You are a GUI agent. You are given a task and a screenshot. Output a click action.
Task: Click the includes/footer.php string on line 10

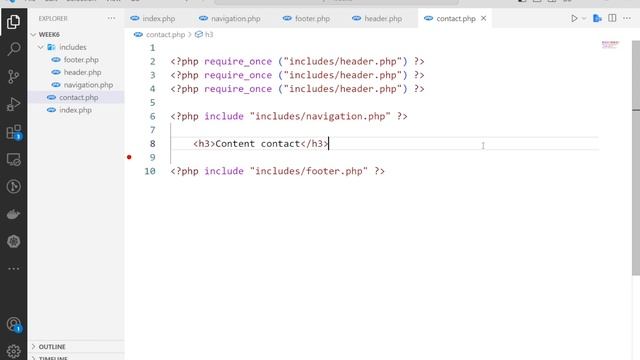coord(309,171)
